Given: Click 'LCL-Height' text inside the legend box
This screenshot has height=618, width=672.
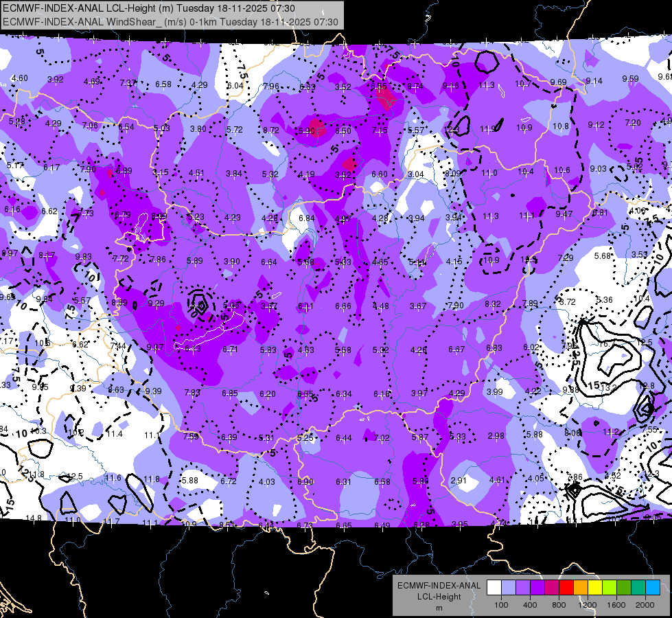Looking at the screenshot, I should 439,597.
